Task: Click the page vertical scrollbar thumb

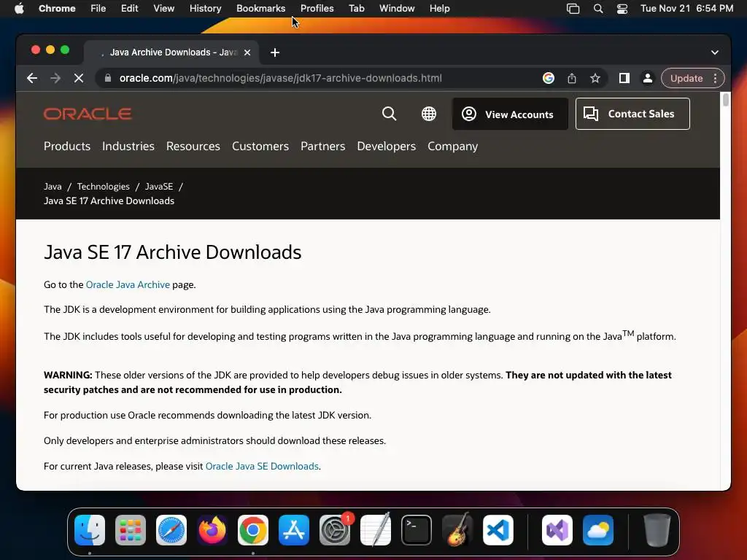Action: [726, 100]
